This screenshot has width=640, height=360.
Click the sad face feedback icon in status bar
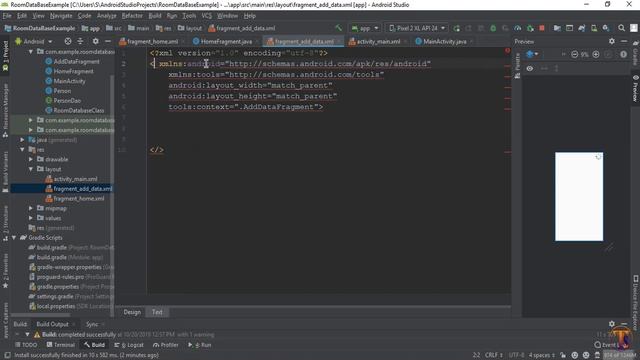tap(586, 355)
